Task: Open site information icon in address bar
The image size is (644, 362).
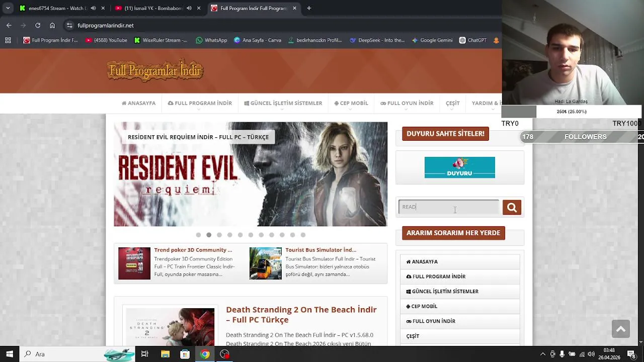Action: tap(69, 25)
